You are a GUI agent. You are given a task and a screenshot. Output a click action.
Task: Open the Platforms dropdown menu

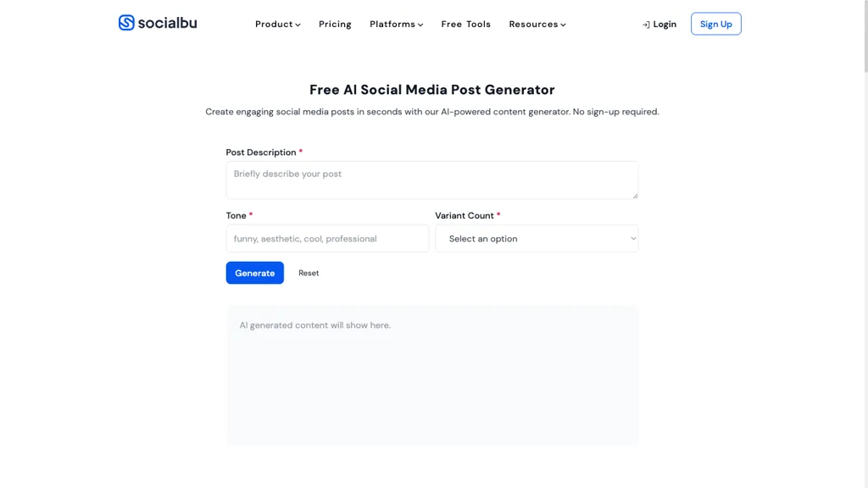pos(395,24)
